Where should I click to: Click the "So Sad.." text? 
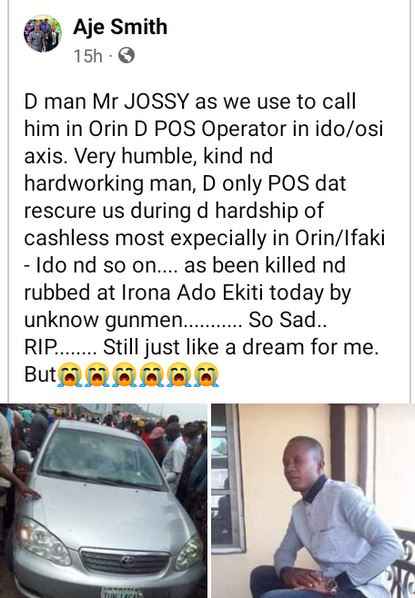(x=288, y=320)
